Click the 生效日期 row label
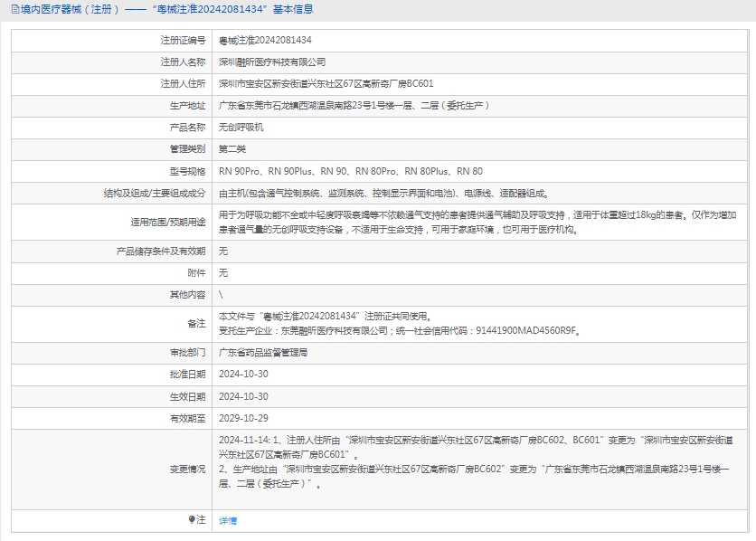756x541 pixels. tap(187, 396)
